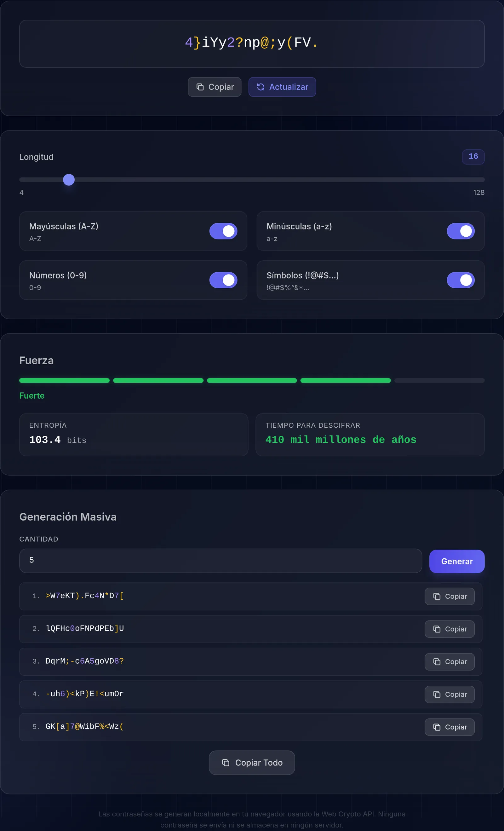Copy password number 3 via its icon
The height and width of the screenshot is (831, 504).
(x=437, y=662)
